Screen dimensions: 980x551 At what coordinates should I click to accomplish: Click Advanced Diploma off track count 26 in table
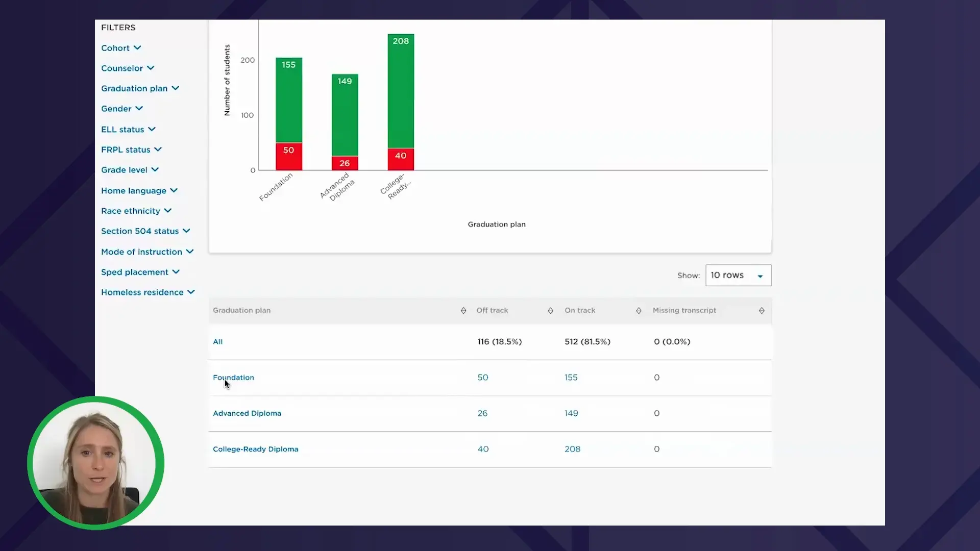482,413
